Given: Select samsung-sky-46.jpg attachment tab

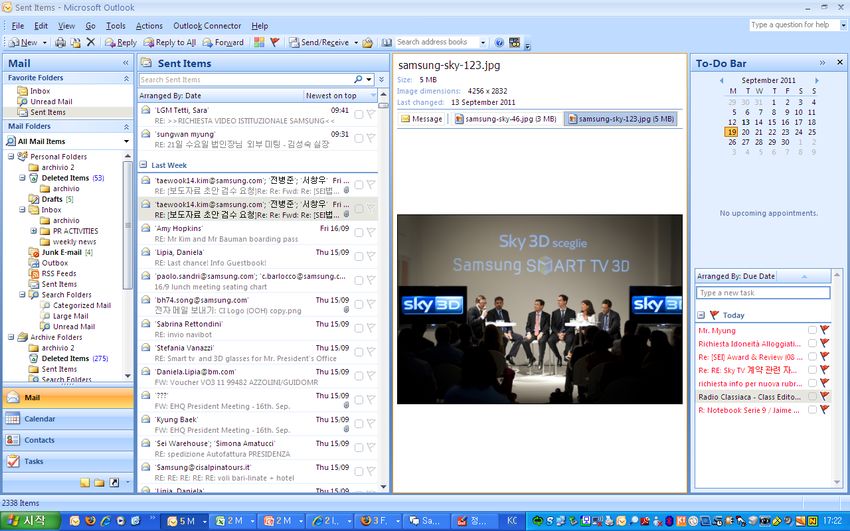Looking at the screenshot, I should [x=505, y=119].
